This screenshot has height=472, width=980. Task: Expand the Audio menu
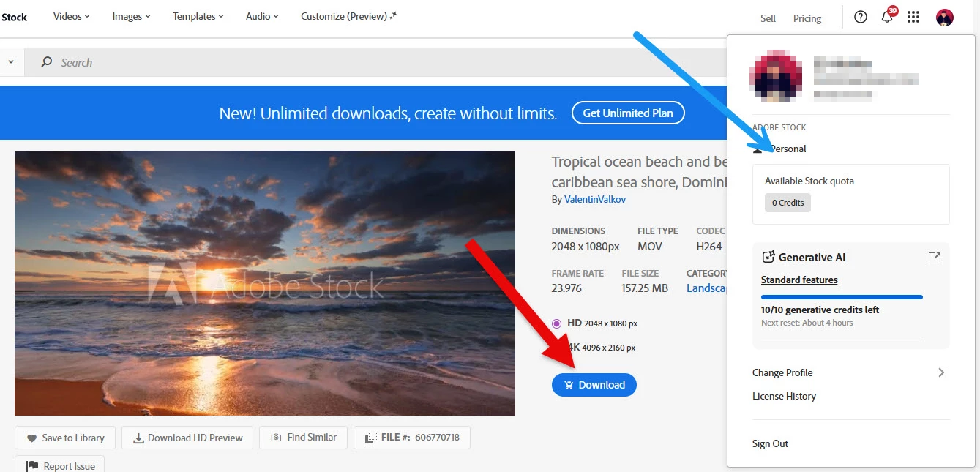click(262, 16)
